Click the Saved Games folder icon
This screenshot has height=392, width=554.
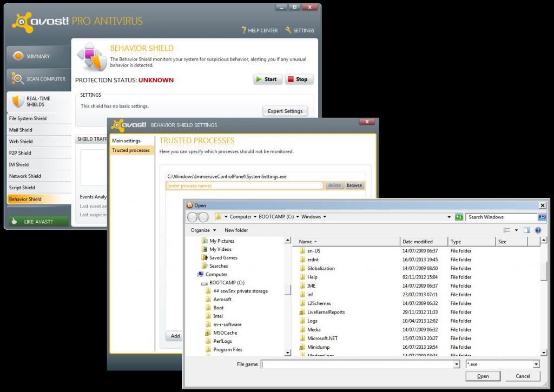click(204, 257)
